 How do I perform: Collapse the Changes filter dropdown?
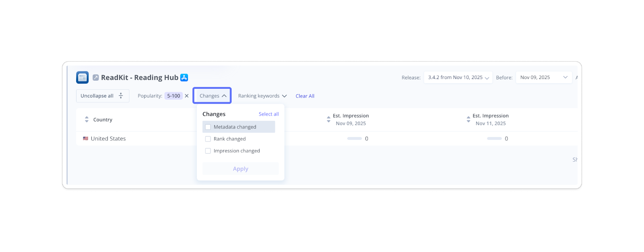[x=212, y=96]
